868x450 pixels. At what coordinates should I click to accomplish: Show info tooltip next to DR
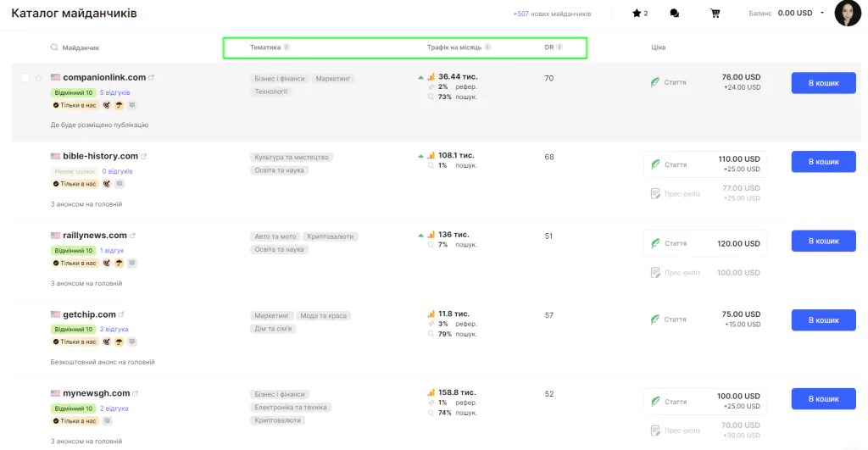(x=559, y=47)
